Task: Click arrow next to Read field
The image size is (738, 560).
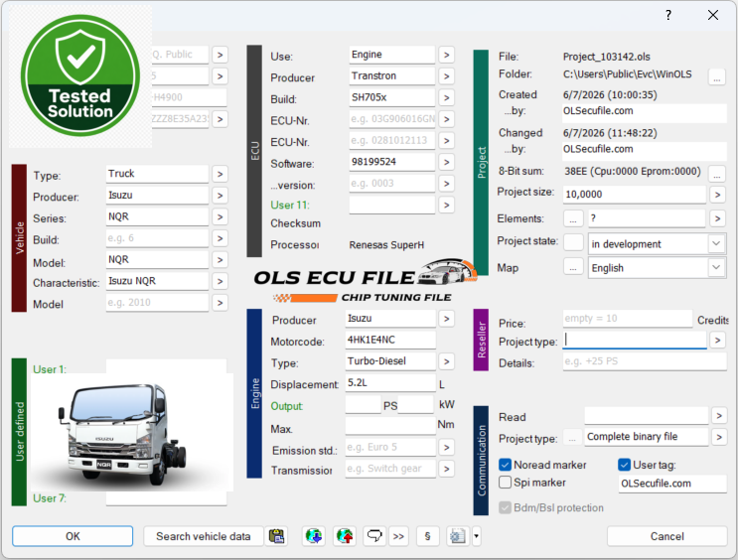Action: click(x=719, y=416)
